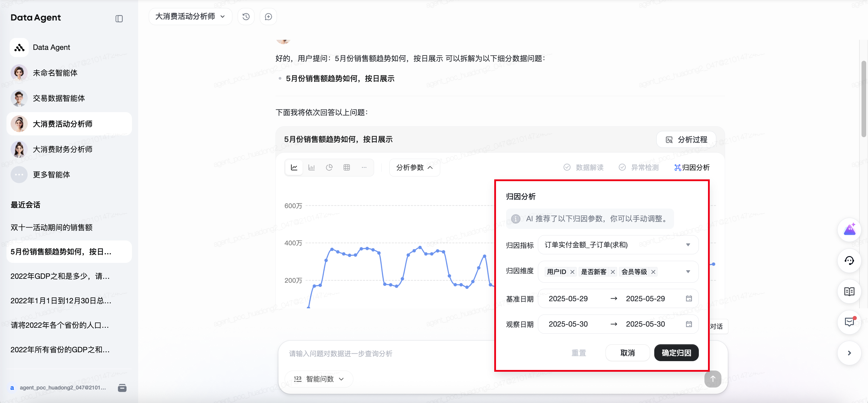Open 大消费活动分析师 agent dropdown

click(190, 17)
